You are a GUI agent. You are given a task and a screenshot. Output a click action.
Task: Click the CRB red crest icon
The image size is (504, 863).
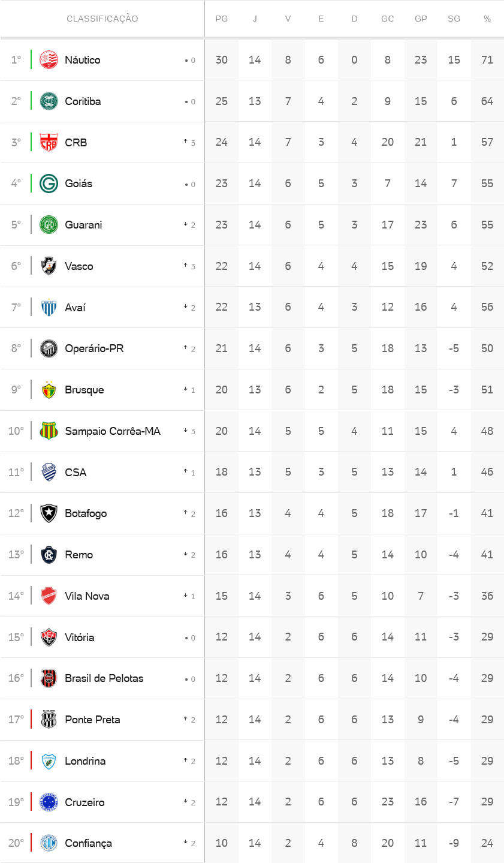49,143
